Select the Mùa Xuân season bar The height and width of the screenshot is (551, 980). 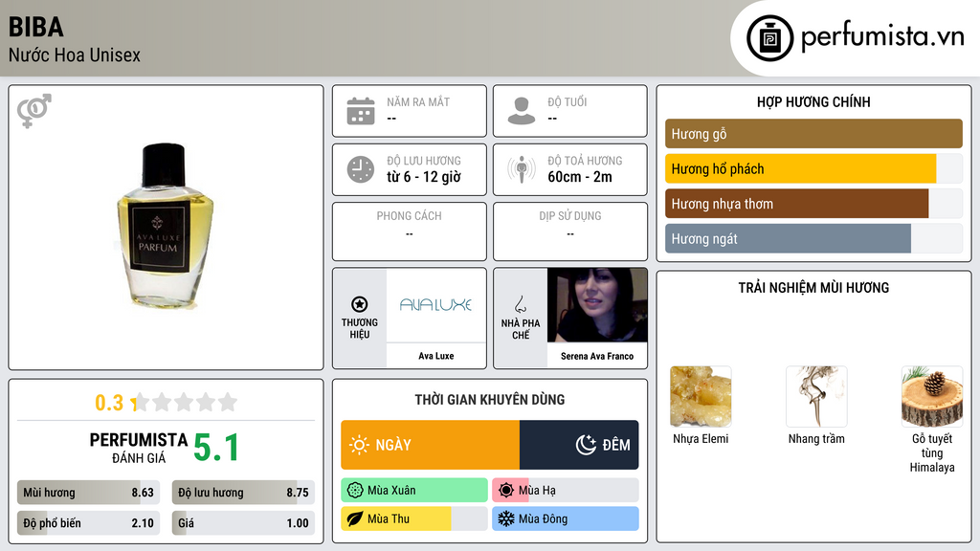[x=414, y=491]
